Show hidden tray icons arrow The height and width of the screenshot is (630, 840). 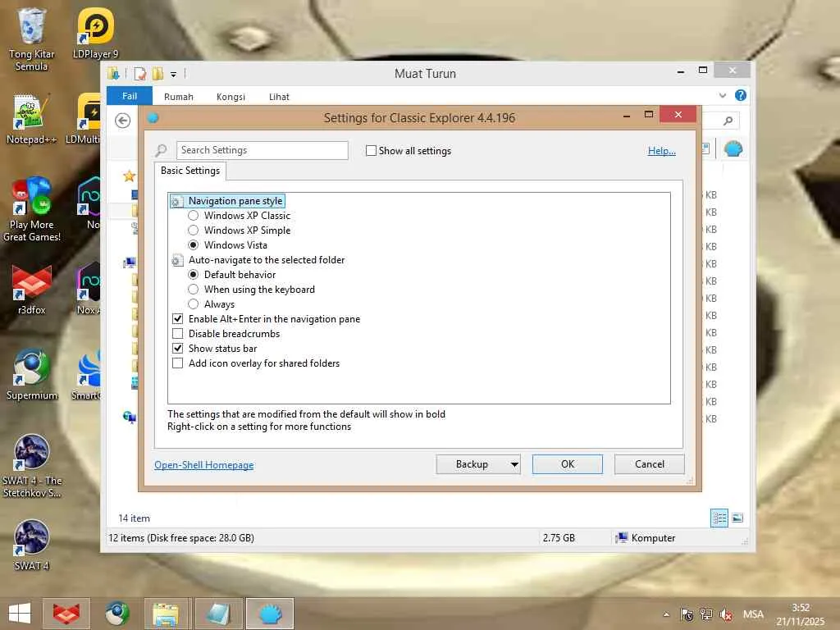coord(666,614)
